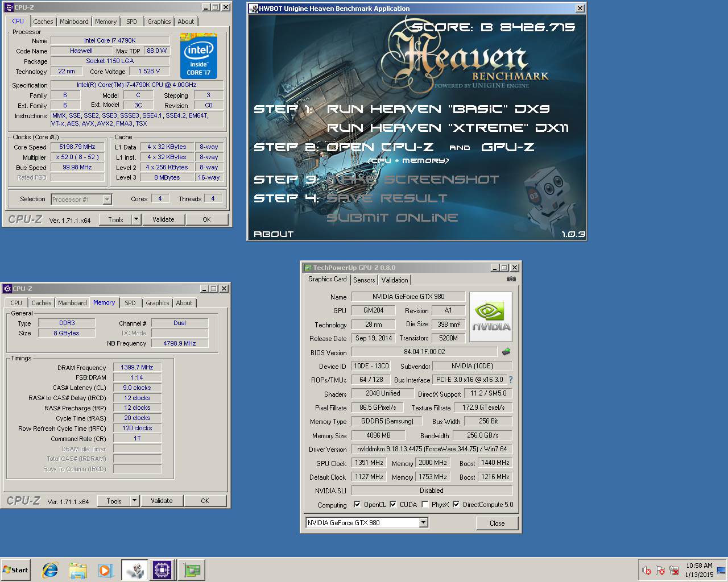This screenshot has width=728, height=582.
Task: Select Graphics tab in the lower CPU-Z window
Action: click(158, 303)
